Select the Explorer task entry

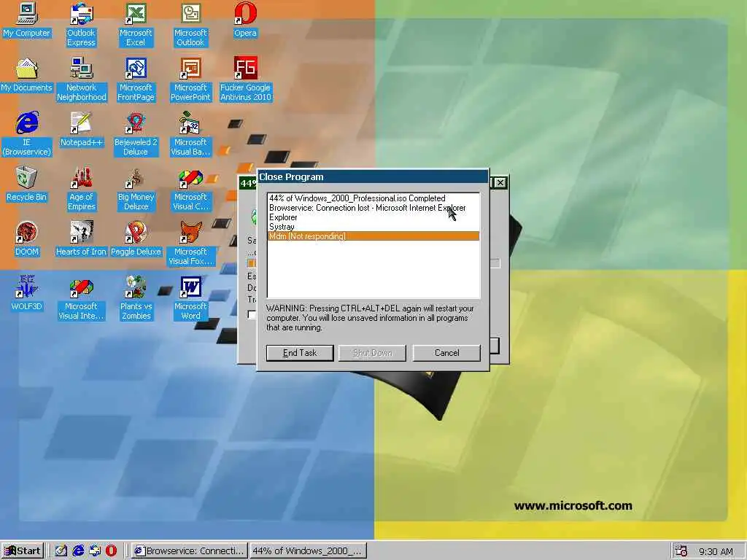[373, 217]
